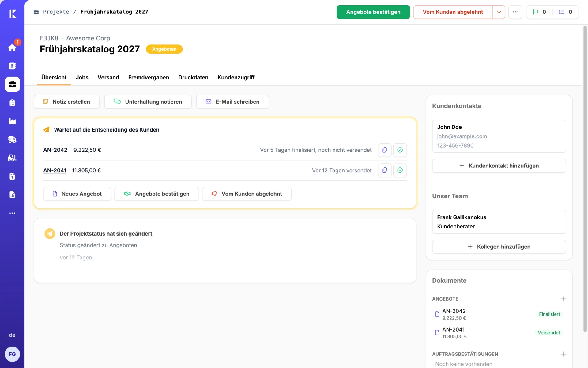588x368 pixels.
Task: Create a Neues Angebot
Action: [77, 194]
